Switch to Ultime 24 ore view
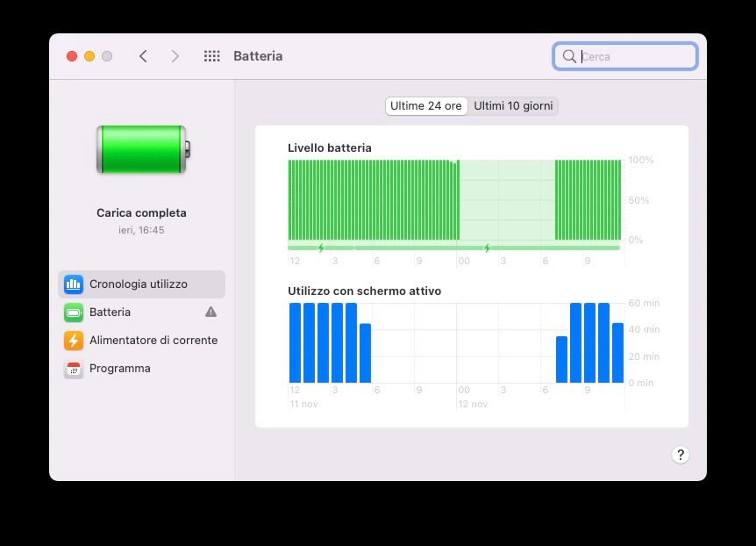 425,106
